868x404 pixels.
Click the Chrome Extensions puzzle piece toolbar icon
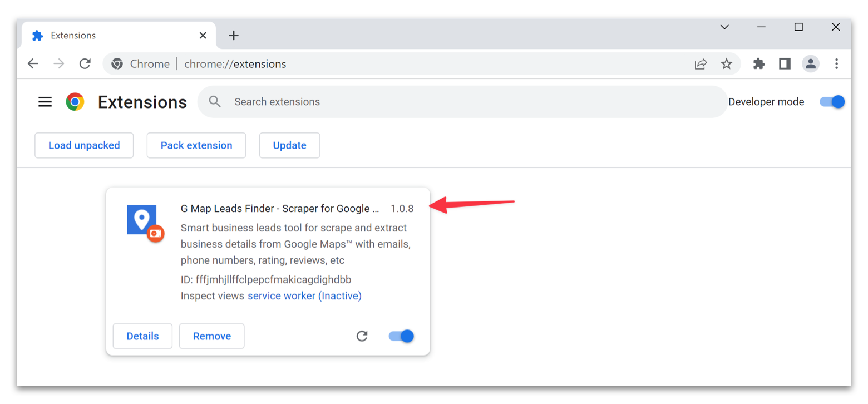pyautogui.click(x=758, y=63)
